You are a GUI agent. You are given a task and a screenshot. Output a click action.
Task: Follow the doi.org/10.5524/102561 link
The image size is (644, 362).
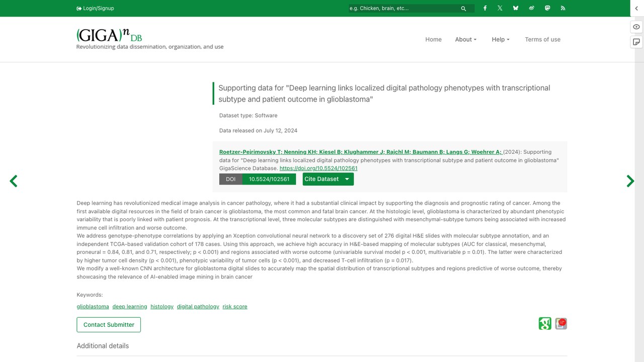(x=318, y=168)
